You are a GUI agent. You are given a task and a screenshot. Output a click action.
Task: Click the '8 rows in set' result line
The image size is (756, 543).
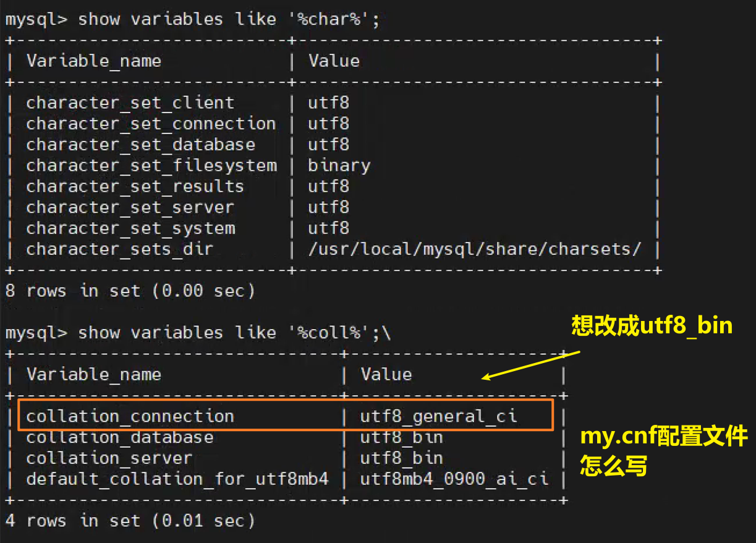130,291
